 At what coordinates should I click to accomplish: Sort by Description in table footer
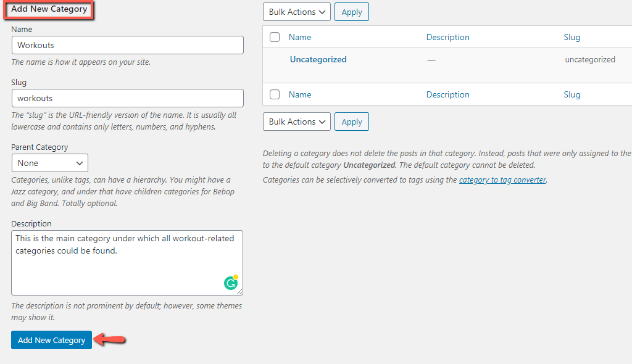pos(448,94)
